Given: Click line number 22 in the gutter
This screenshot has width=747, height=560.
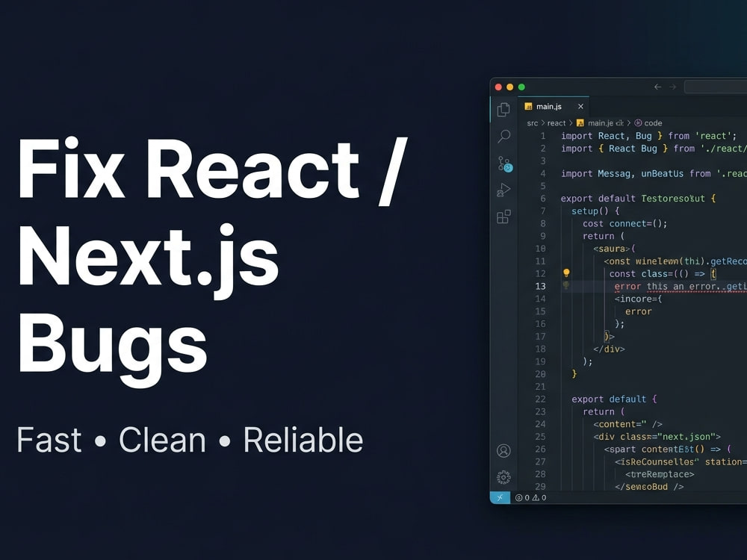Looking at the screenshot, I should click(540, 399).
